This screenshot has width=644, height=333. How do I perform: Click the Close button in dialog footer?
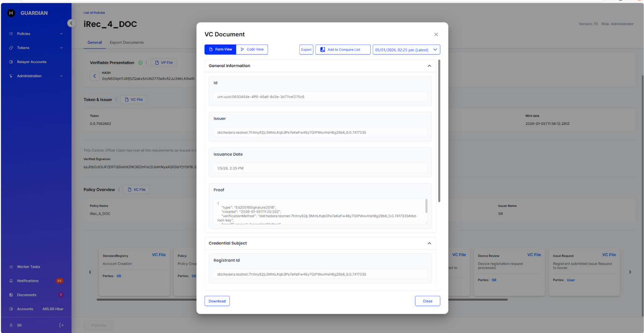point(427,301)
